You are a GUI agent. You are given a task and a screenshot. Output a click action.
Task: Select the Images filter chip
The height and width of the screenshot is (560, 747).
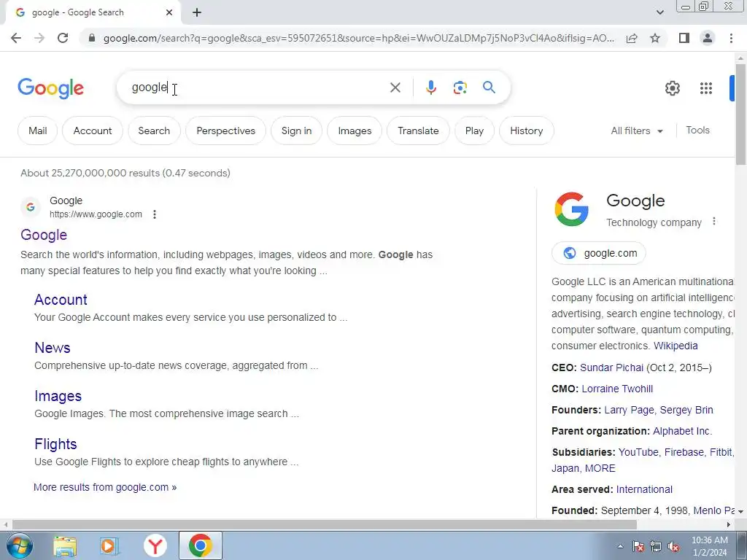355,131
